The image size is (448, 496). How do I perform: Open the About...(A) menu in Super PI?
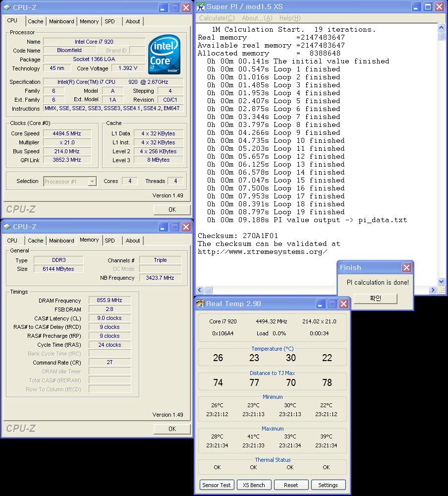coord(257,18)
